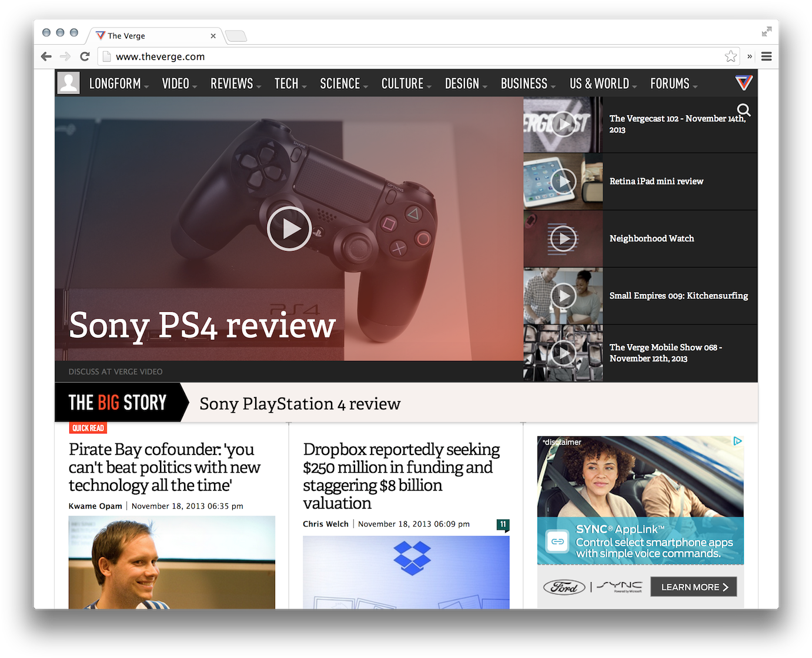The image size is (812, 658).
Task: Open the Pirate Bay cofounder article headline
Action: pos(165,467)
